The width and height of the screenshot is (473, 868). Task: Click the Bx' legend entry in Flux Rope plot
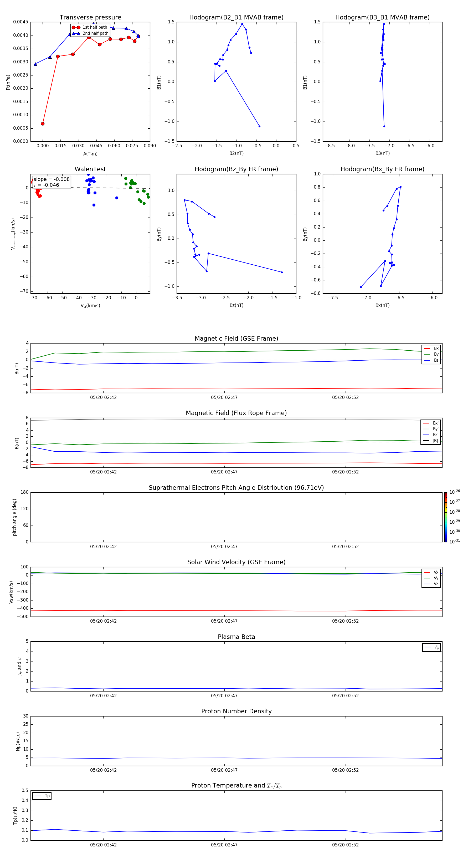431,423
